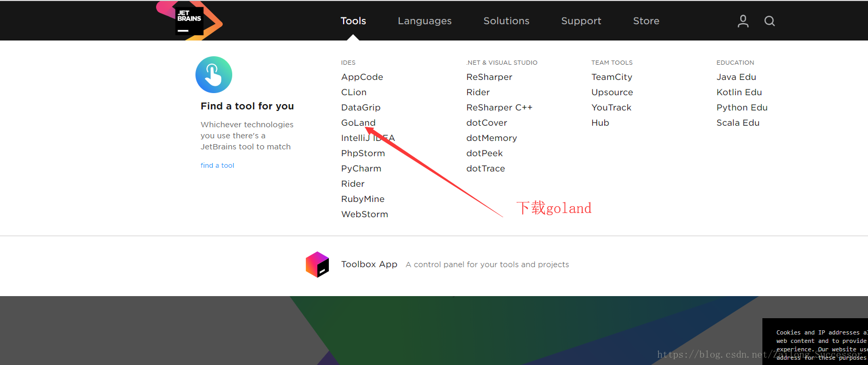Open the user account icon
The height and width of the screenshot is (365, 868).
pyautogui.click(x=743, y=21)
